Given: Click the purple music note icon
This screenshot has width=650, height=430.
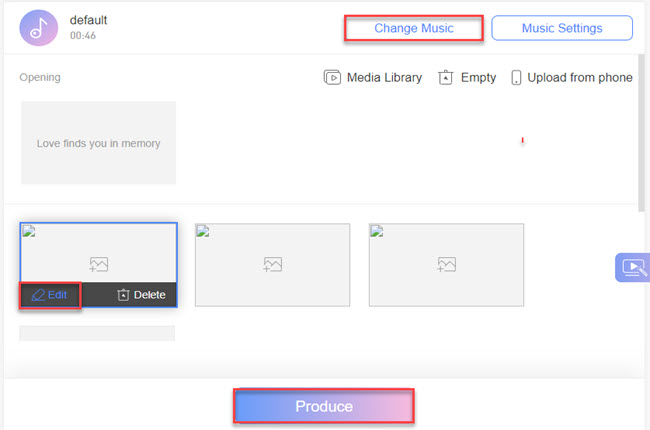Looking at the screenshot, I should point(38,28).
